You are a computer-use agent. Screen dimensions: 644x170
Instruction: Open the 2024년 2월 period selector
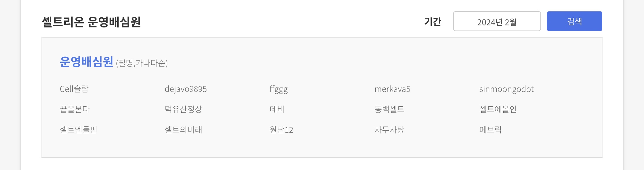click(x=497, y=21)
